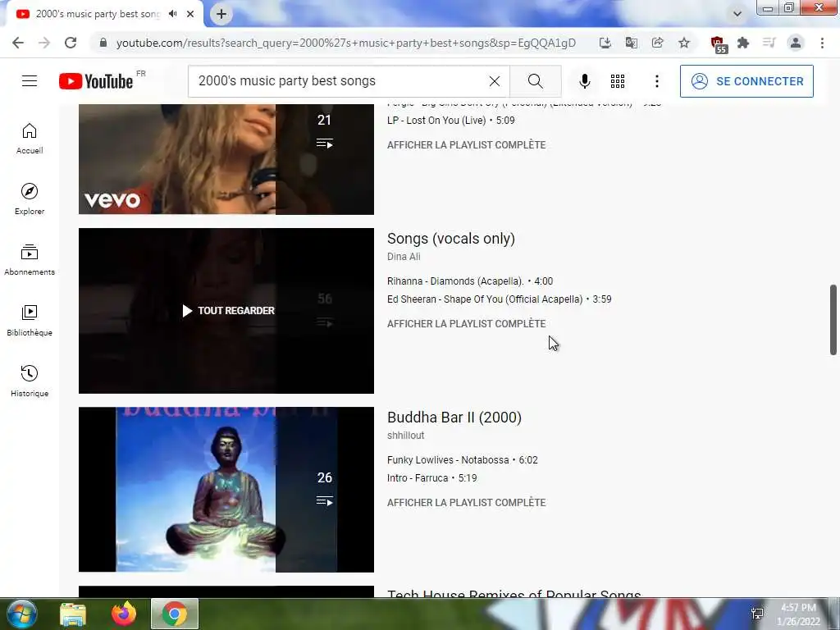The height and width of the screenshot is (630, 840).
Task: Open Bibliothèque in the sidebar
Action: tap(30, 321)
